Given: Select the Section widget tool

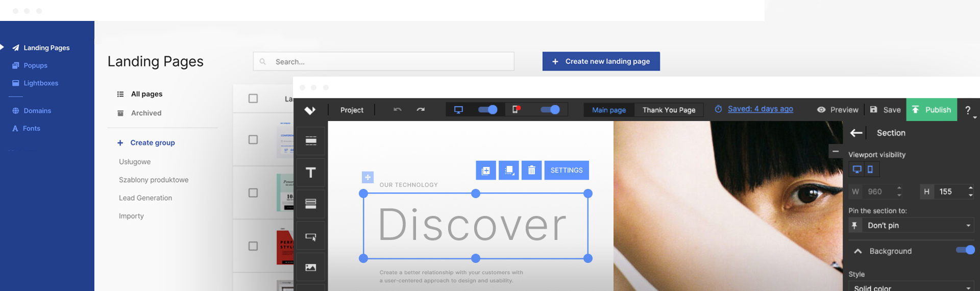Looking at the screenshot, I should (311, 141).
